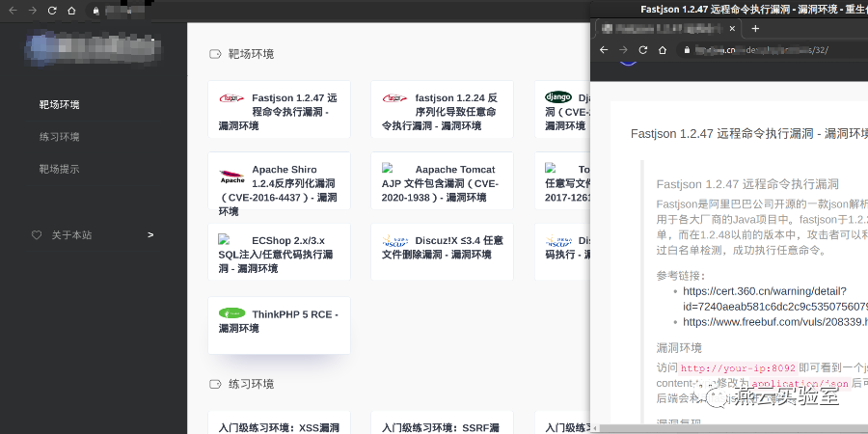This screenshot has height=434, width=868.
Task: Click the heart icon beside 关于本站
Action: pos(37,235)
